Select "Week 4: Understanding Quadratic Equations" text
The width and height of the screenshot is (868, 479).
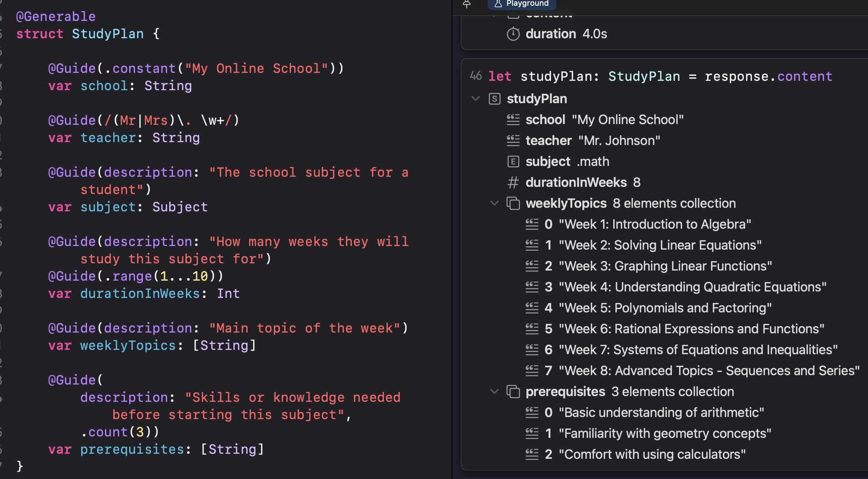point(693,287)
